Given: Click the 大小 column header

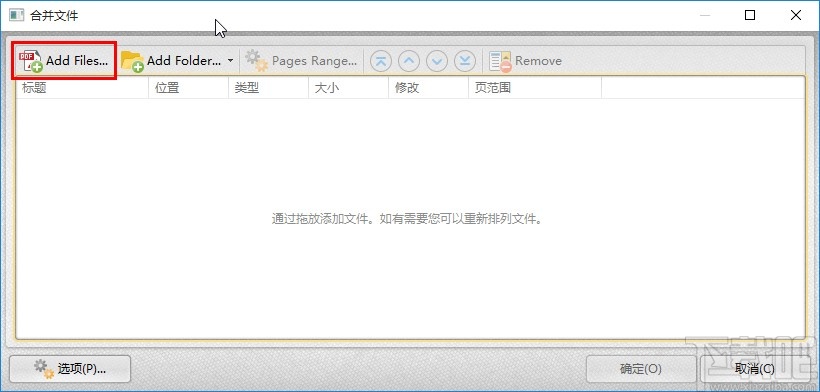Looking at the screenshot, I should click(349, 88).
